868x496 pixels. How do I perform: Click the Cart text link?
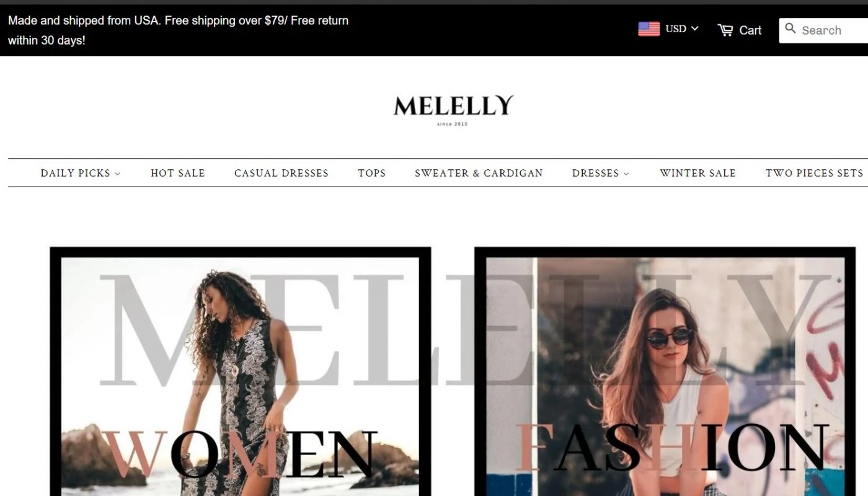coord(750,30)
